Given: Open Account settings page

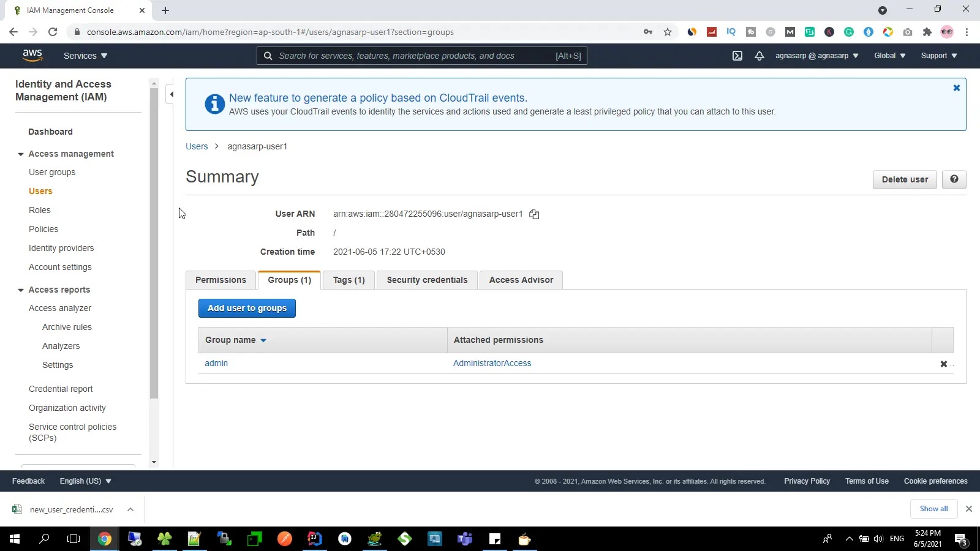Looking at the screenshot, I should tap(60, 267).
